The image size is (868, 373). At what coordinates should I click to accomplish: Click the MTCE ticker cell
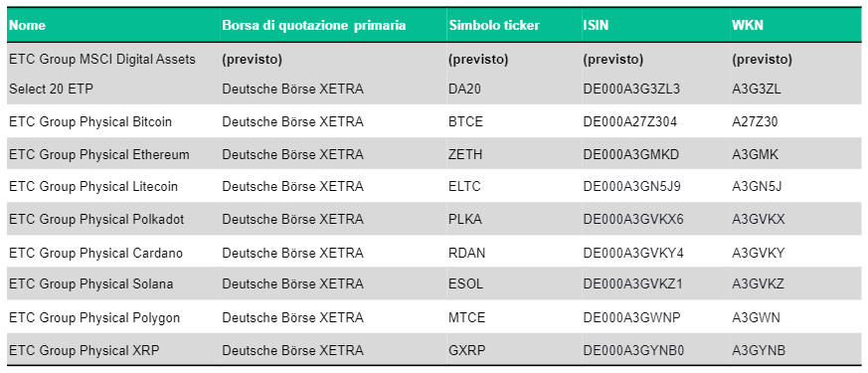[x=466, y=317]
